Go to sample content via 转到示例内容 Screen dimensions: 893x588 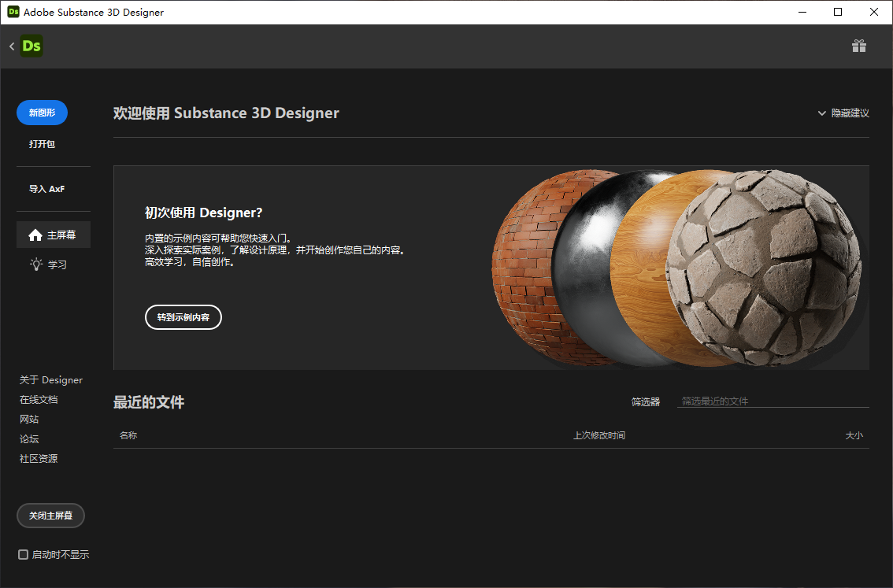tap(183, 317)
